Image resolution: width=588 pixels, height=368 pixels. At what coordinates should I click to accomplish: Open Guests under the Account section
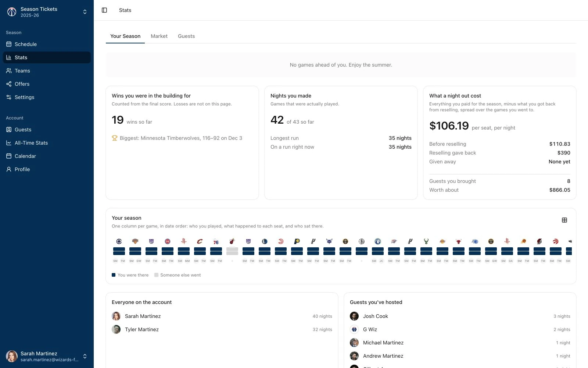[x=47, y=130]
